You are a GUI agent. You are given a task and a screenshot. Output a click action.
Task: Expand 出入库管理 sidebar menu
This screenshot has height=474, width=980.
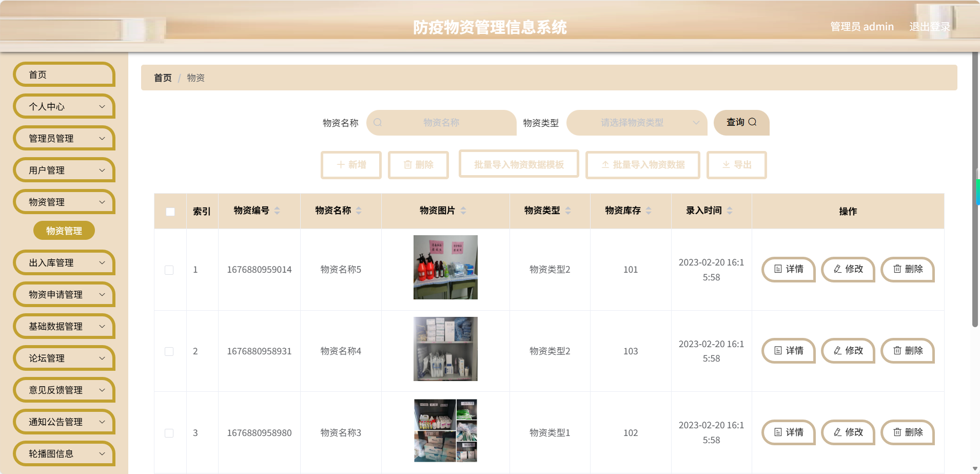[x=64, y=262]
